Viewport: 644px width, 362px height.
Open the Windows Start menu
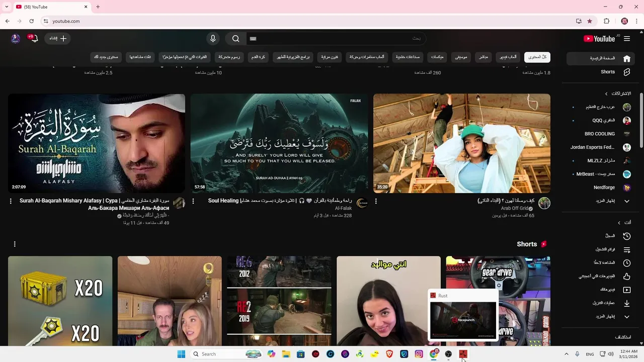pos(181,354)
